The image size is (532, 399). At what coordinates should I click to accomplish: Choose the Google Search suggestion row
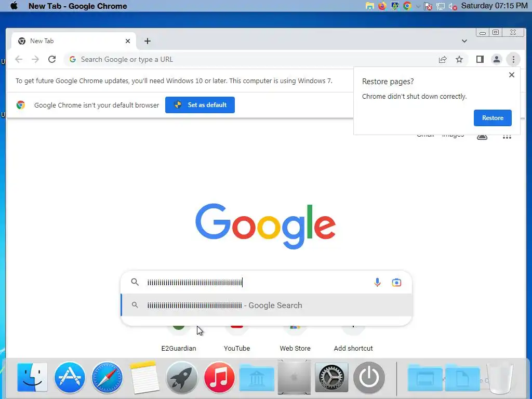[267, 305]
